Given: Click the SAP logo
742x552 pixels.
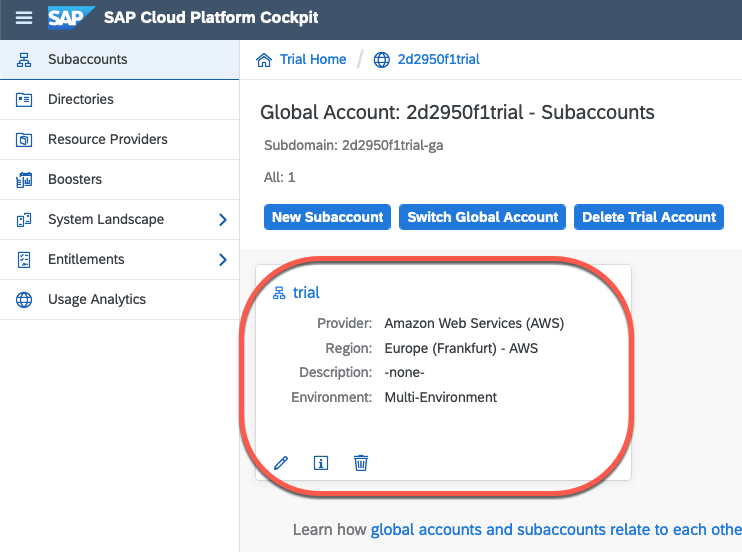Looking at the screenshot, I should pyautogui.click(x=71, y=18).
